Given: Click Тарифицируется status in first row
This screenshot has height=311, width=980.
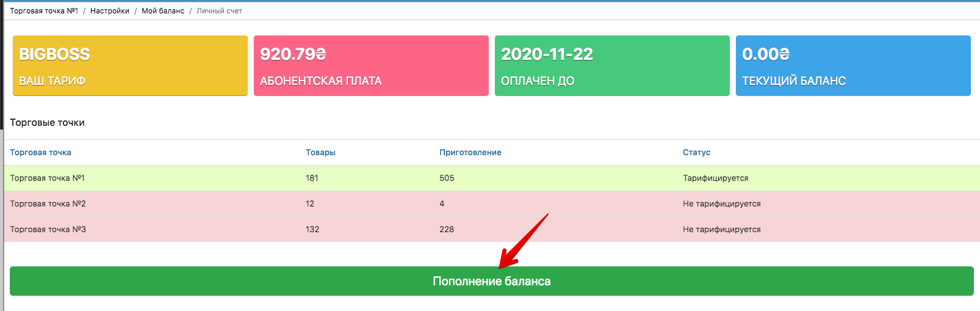Looking at the screenshot, I should pos(715,178).
